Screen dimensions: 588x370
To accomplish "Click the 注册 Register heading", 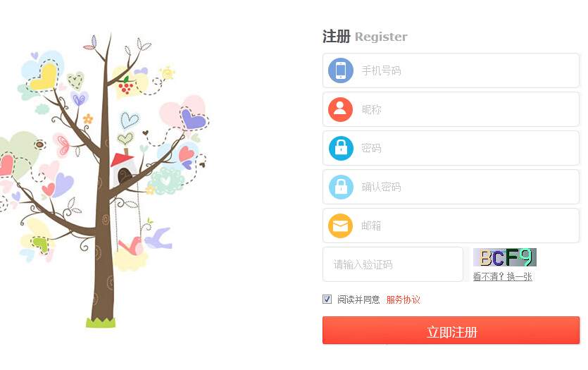I will point(365,37).
